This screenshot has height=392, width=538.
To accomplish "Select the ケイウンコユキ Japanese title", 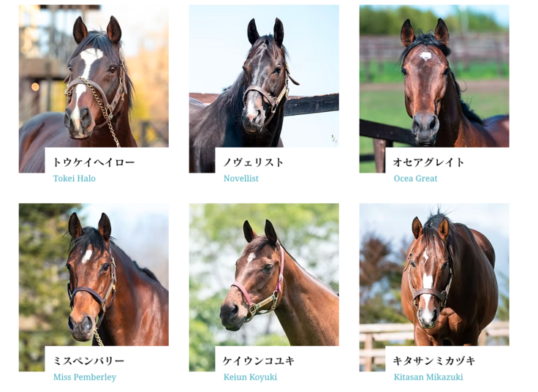I will click(259, 361).
